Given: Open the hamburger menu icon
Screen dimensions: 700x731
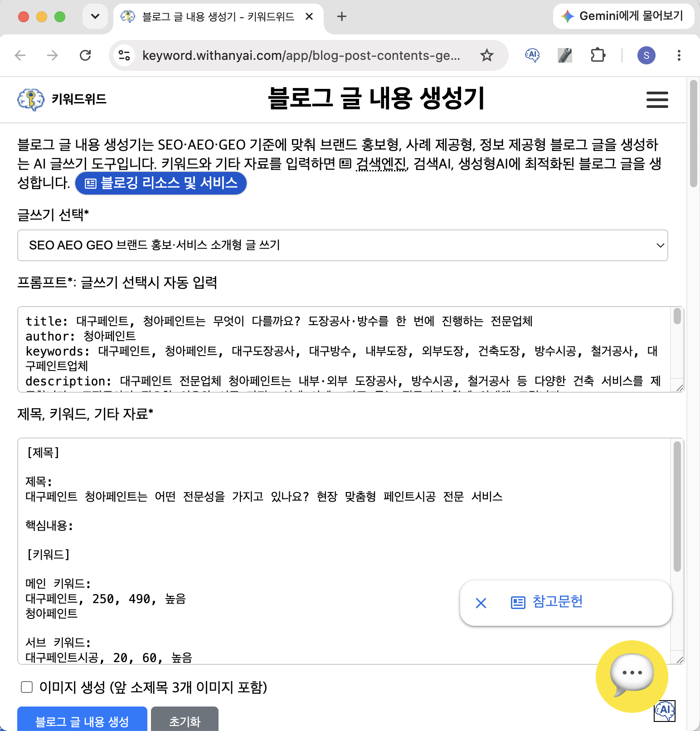Looking at the screenshot, I should coord(657,100).
